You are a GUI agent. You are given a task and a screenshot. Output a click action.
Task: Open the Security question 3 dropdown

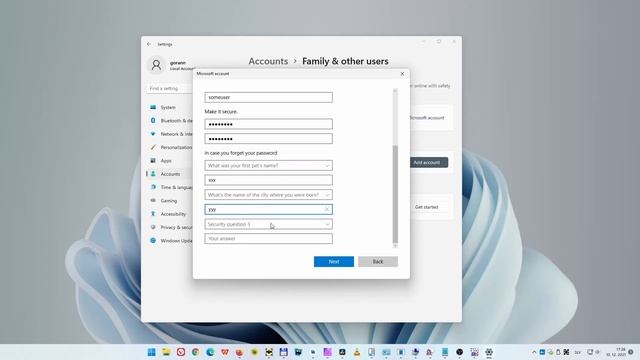pos(269,224)
